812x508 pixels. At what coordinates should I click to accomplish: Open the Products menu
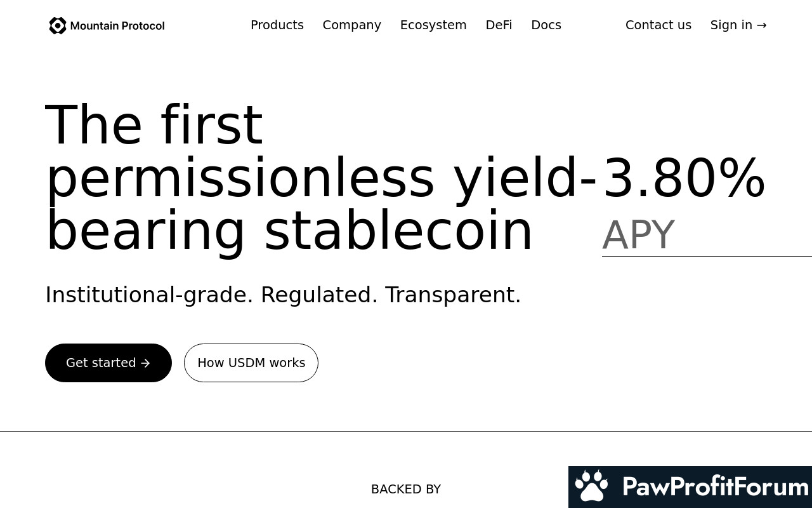[277, 25]
